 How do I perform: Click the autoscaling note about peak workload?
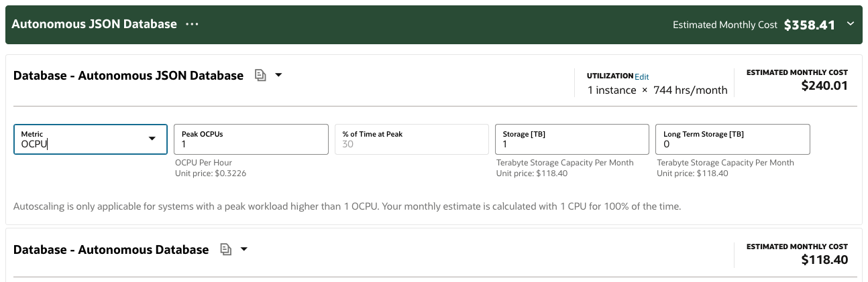coord(347,206)
